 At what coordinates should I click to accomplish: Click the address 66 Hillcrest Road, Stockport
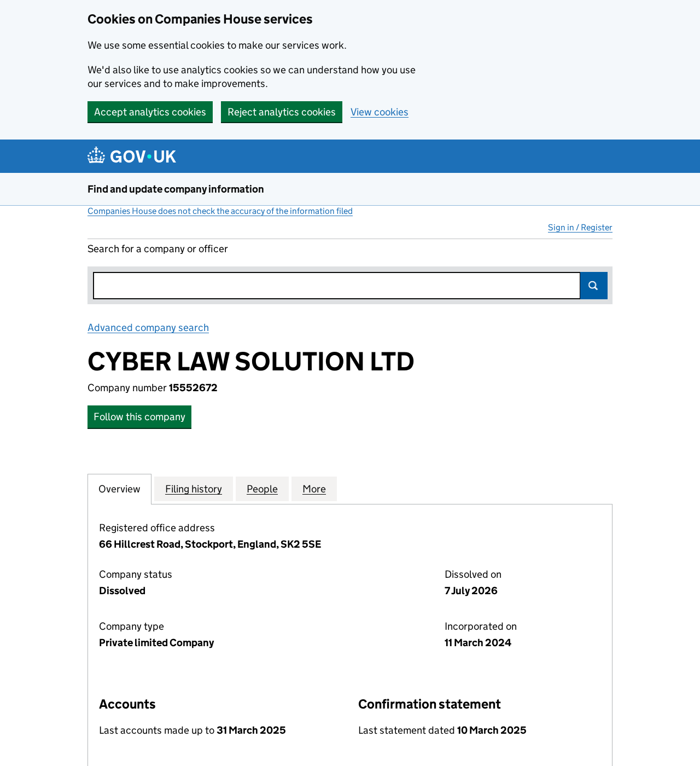coord(210,544)
